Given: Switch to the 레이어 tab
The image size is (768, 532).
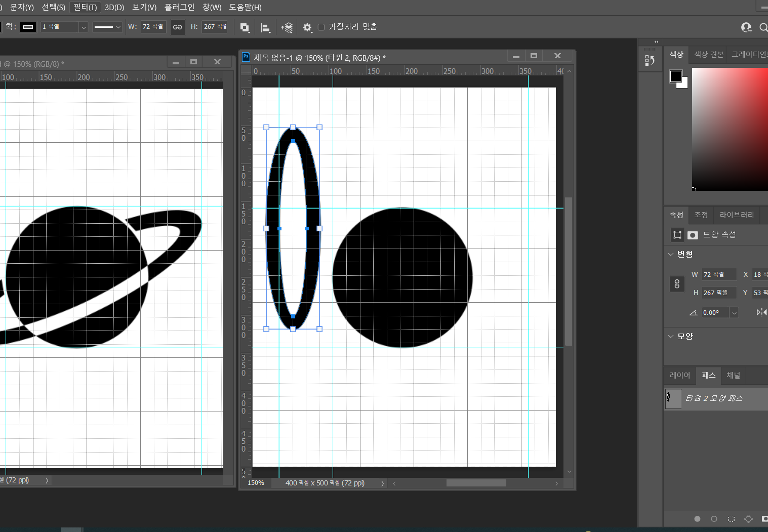Looking at the screenshot, I should point(679,375).
